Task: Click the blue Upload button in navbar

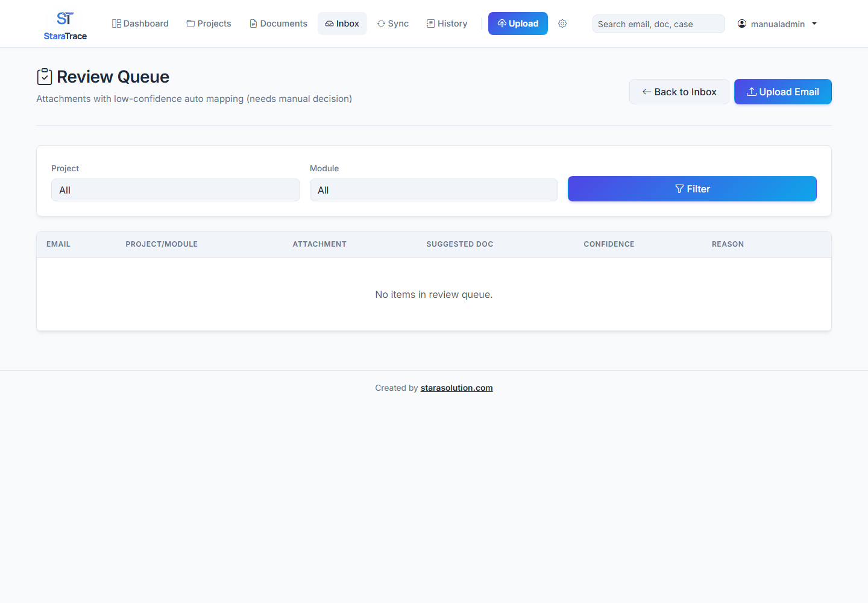Action: tap(518, 24)
